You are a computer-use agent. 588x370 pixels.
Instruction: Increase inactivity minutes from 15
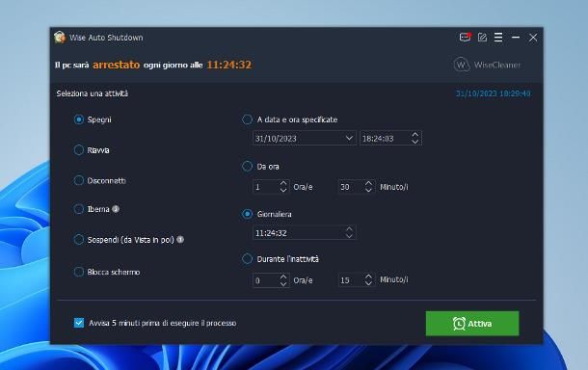(x=368, y=277)
